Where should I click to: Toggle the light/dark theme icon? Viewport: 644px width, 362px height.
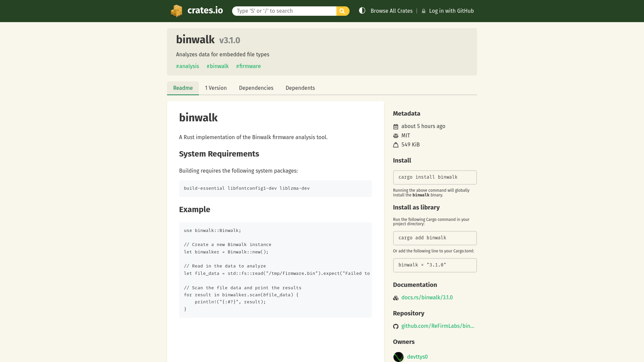(x=362, y=11)
